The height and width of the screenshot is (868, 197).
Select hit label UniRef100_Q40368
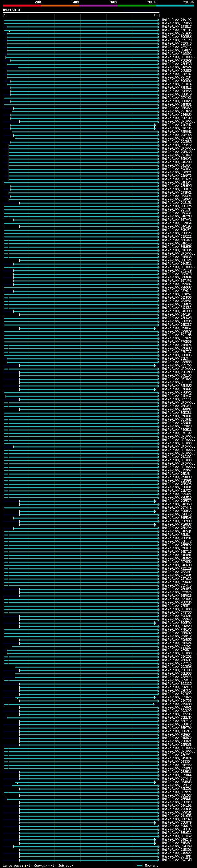click(x=177, y=504)
